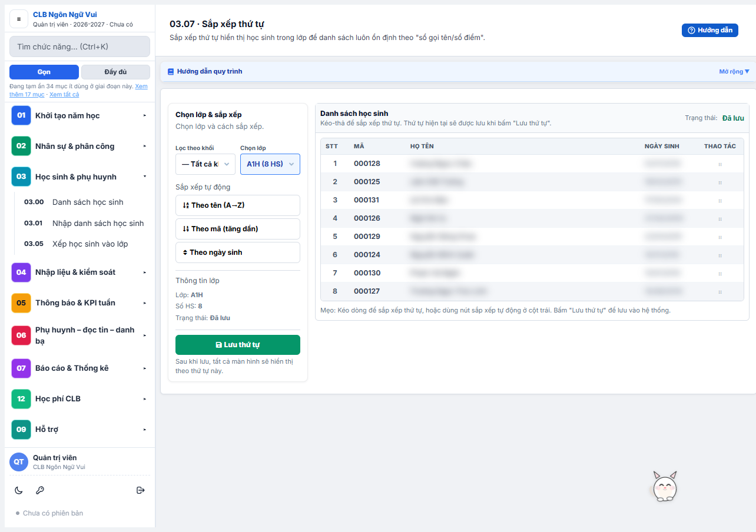The height and width of the screenshot is (532, 756).
Task: Expand the Phụ huynh – đọc tin – danh bạ section
Action: pos(79,335)
